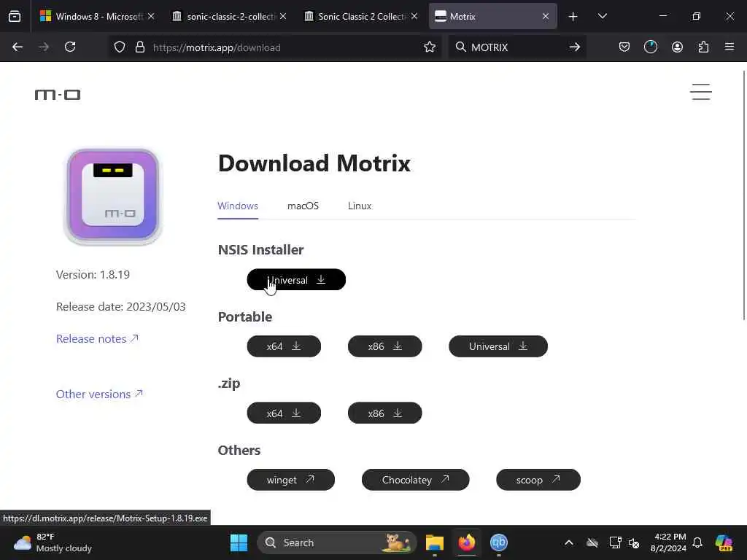Image resolution: width=747 pixels, height=560 pixels.
Task: Click the muted volume icon in tray
Action: click(x=634, y=542)
